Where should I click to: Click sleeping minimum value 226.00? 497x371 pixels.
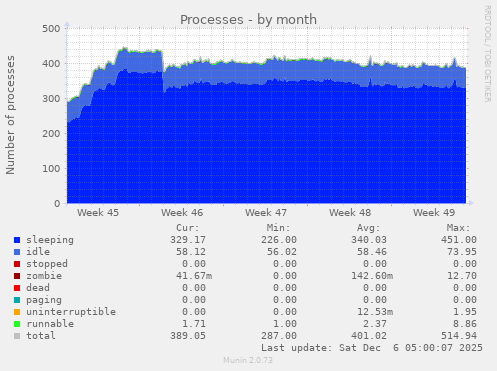click(x=279, y=240)
